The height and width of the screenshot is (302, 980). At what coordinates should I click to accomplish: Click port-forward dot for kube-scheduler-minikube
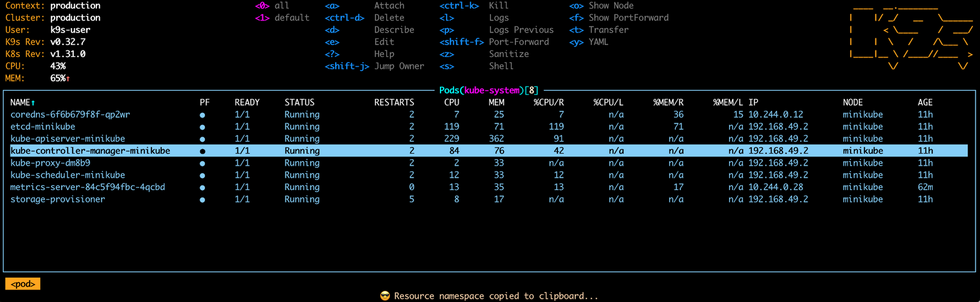click(202, 175)
